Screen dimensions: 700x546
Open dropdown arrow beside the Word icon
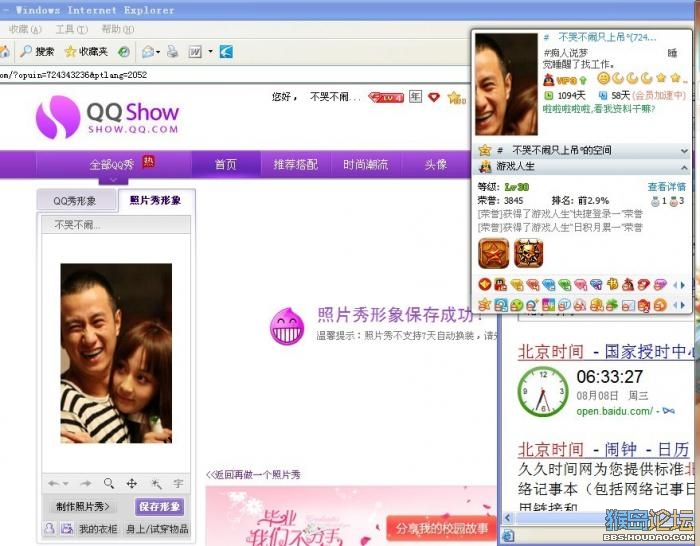click(210, 52)
